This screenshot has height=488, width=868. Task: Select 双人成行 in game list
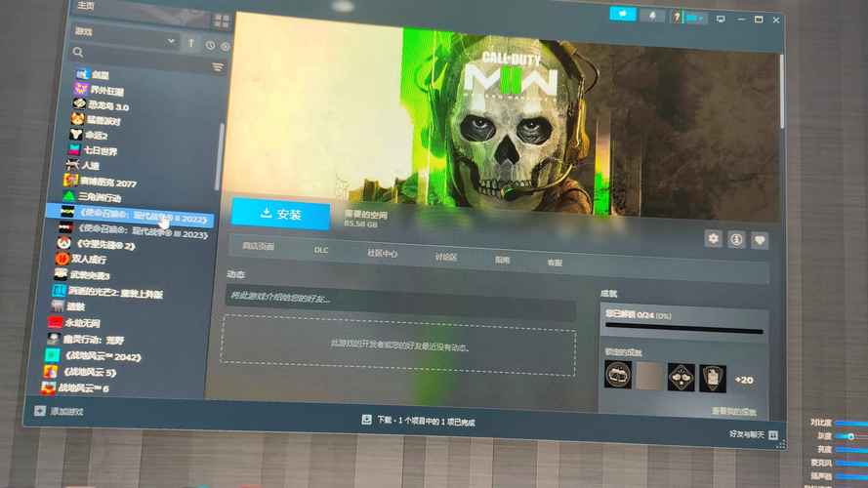point(89,259)
